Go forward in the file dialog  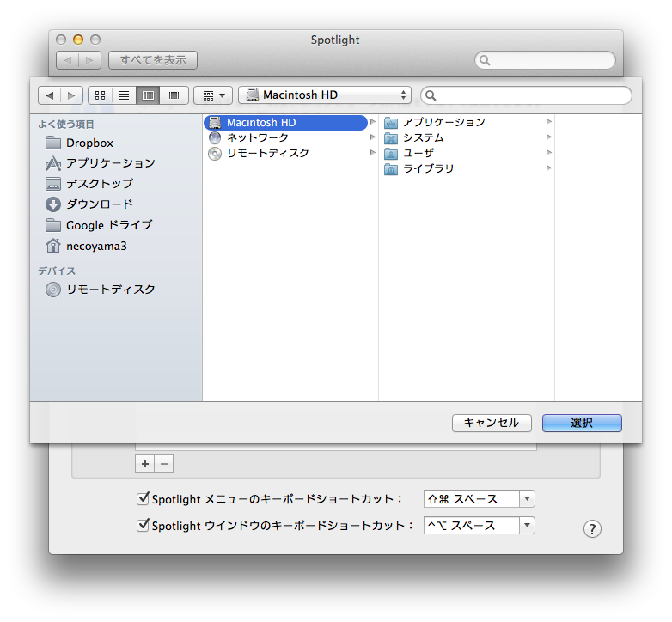[x=71, y=95]
